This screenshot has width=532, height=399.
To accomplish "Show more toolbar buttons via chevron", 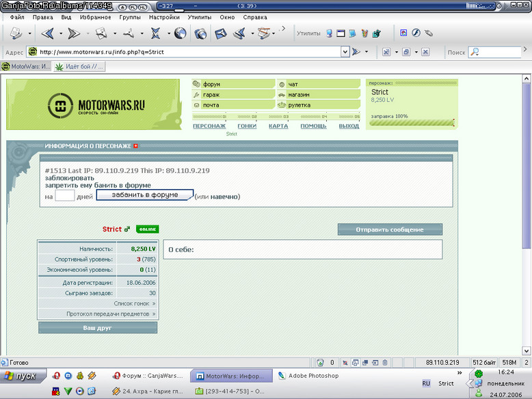I will pyautogui.click(x=283, y=29).
